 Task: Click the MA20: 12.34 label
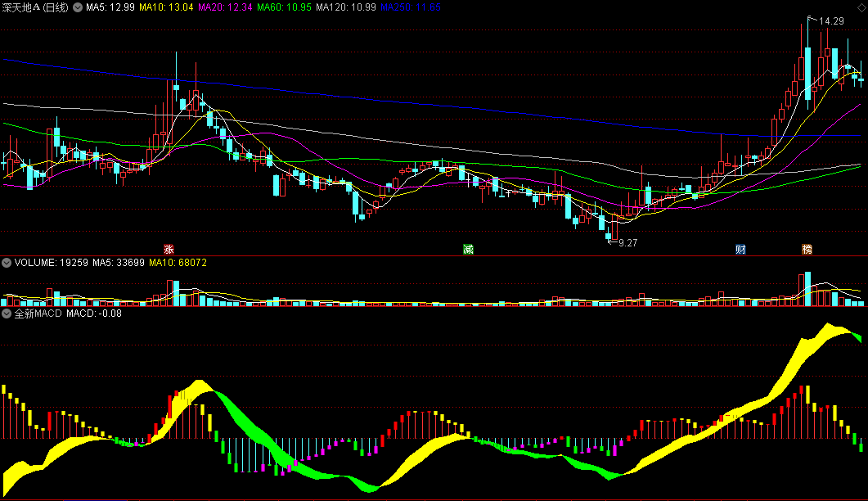tap(225, 7)
